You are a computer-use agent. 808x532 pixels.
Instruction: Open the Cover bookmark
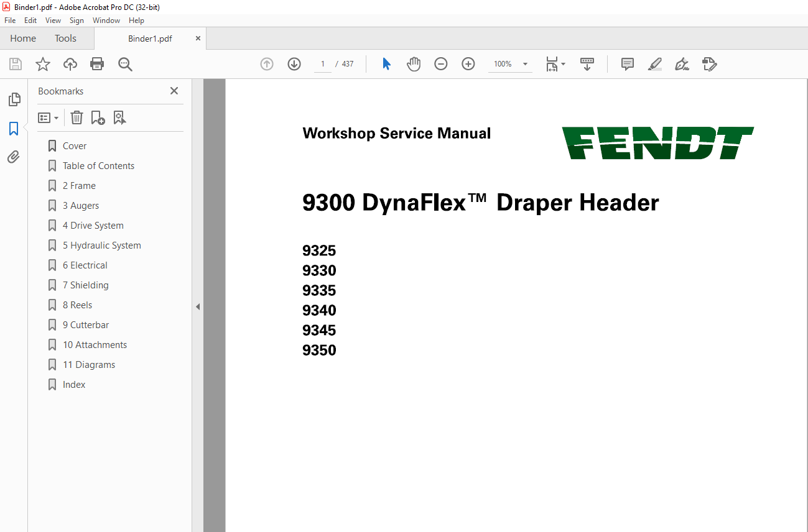(75, 146)
